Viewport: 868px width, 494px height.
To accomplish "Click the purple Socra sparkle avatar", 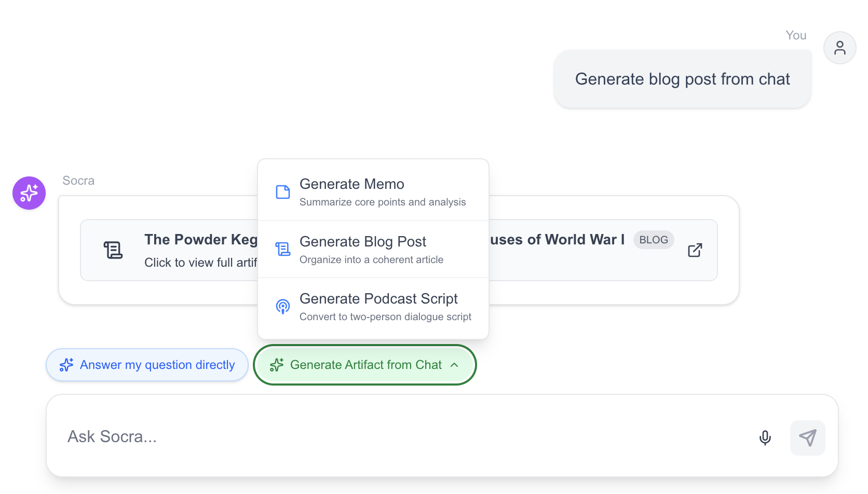I will click(29, 193).
